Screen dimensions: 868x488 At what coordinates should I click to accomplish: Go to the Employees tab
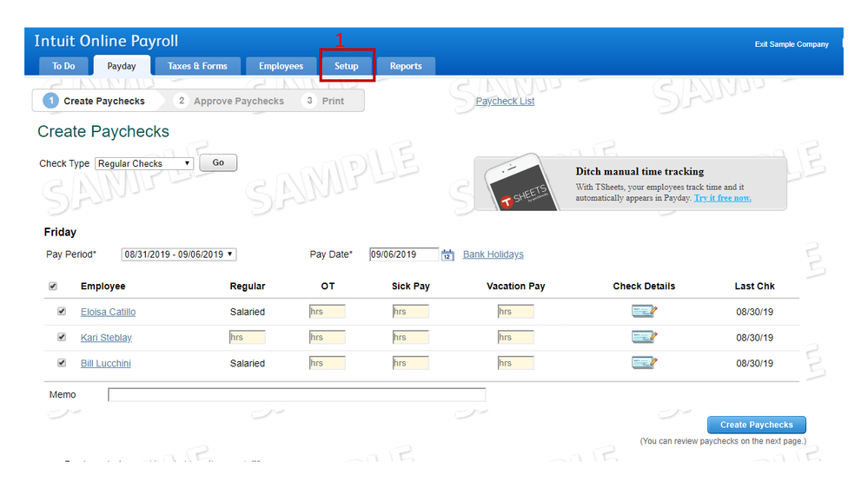(281, 66)
